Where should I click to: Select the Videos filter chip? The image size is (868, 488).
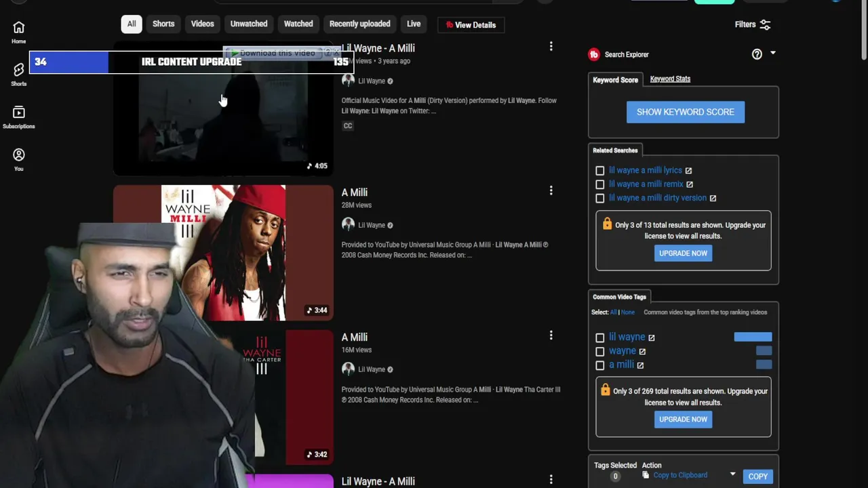[202, 24]
